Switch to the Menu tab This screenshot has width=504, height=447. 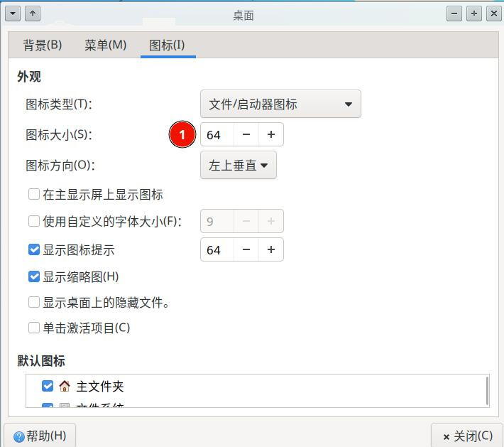[x=105, y=45]
